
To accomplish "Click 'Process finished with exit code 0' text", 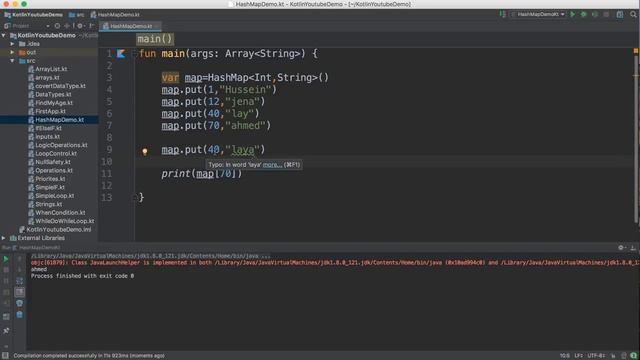I will click(82, 276).
